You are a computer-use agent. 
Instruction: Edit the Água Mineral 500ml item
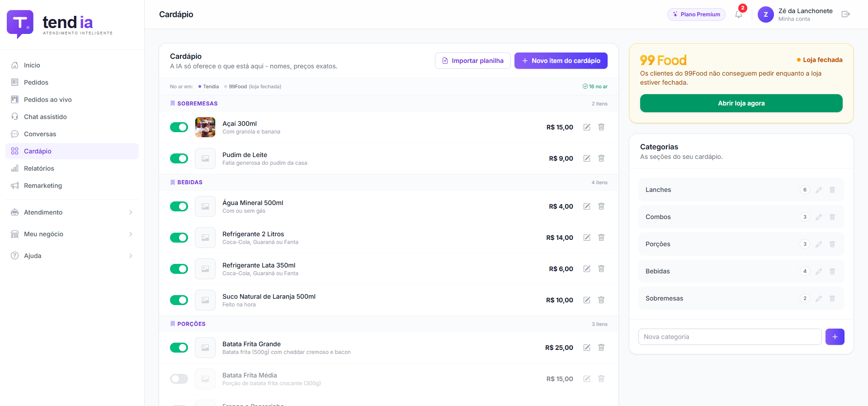587,206
